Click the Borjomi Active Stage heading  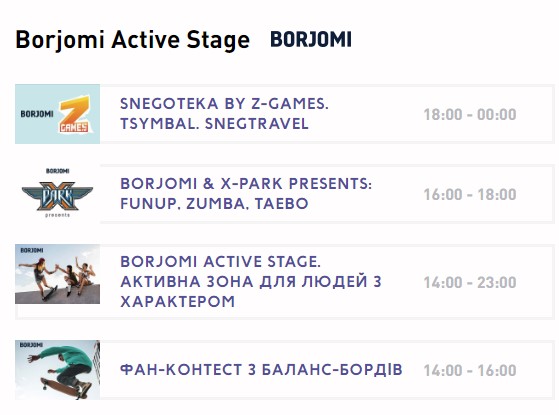[133, 40]
